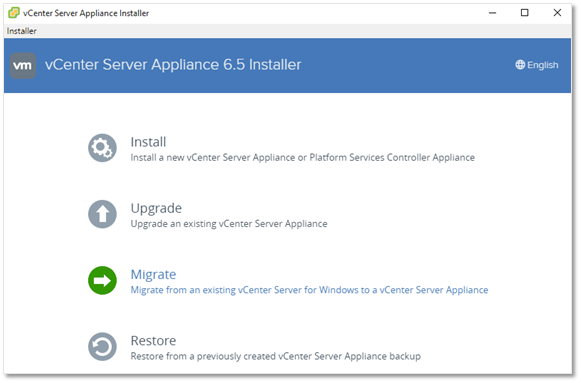Open the English language dropdown

coord(537,65)
